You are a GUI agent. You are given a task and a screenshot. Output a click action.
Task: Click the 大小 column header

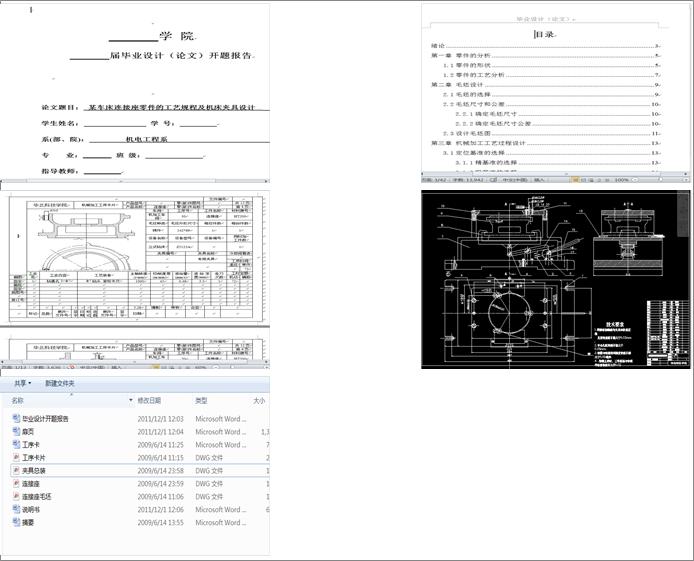259,401
